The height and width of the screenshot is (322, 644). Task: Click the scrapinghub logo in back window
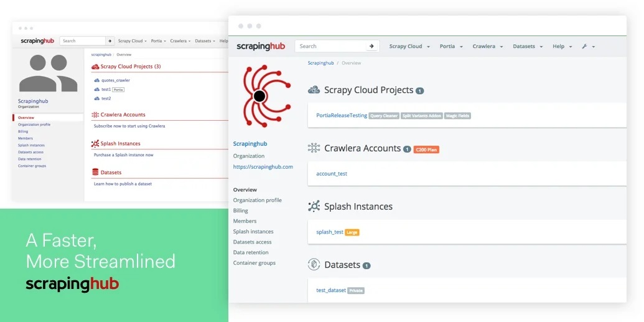[x=37, y=40]
